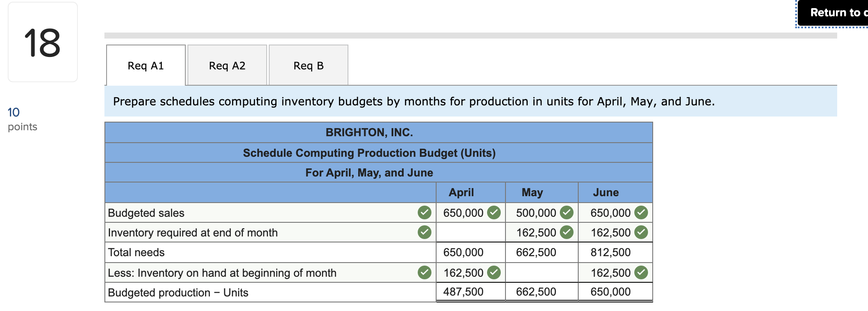The height and width of the screenshot is (311, 868).
Task: Click April total needs value 650,000
Action: 463,252
